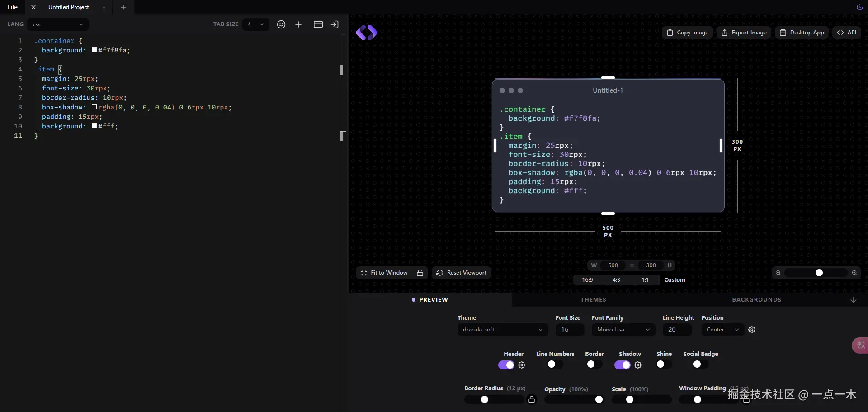868x412 pixels.
Task: Turn on the Shine switch
Action: coord(664,364)
